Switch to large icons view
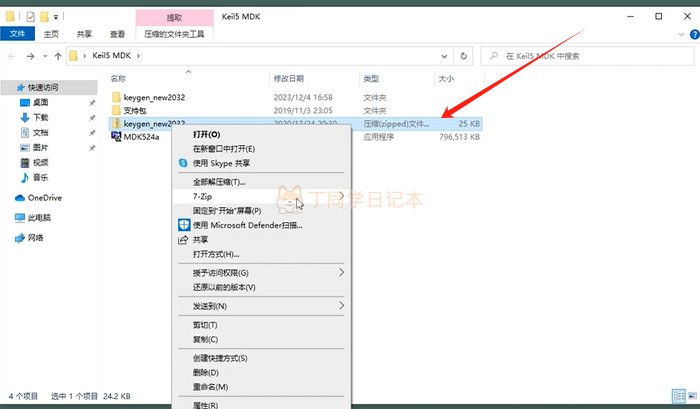 pos(692,396)
